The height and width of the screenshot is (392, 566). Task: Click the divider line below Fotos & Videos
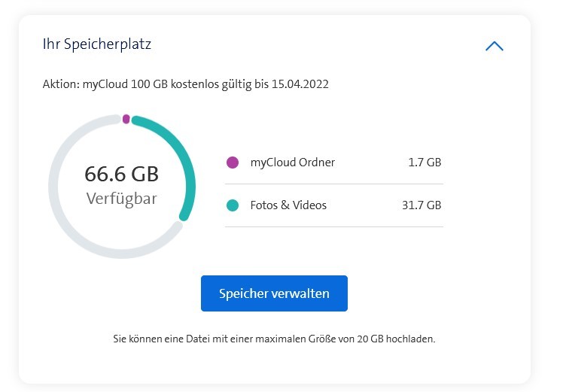[334, 226]
